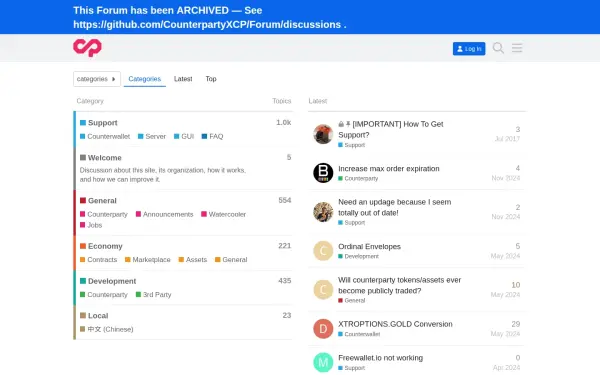This screenshot has width=600, height=375.
Task: Click the Jul 2017 activity date
Action: tap(507, 139)
